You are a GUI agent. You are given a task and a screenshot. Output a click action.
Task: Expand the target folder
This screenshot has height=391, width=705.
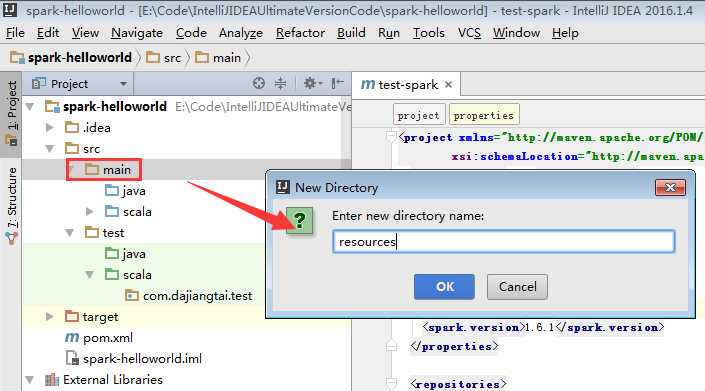(50, 316)
